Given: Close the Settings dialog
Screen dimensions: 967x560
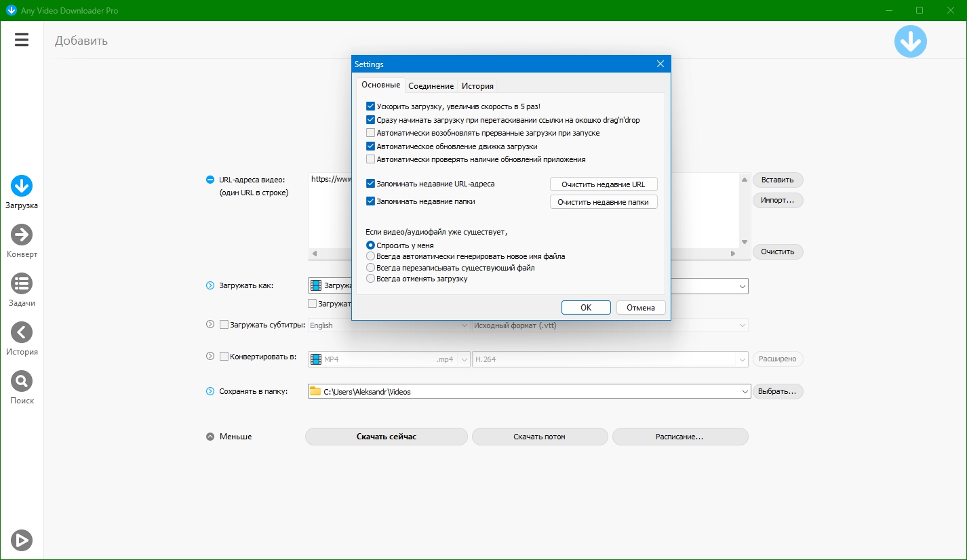Looking at the screenshot, I should (x=660, y=64).
